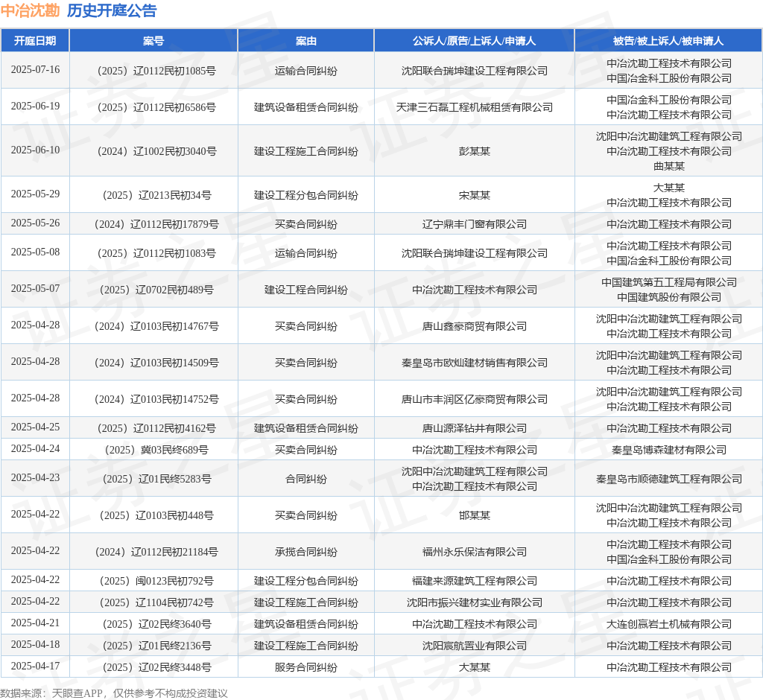Click case number （2025）辽02民终3448号
763x700 pixels.
(x=156, y=667)
